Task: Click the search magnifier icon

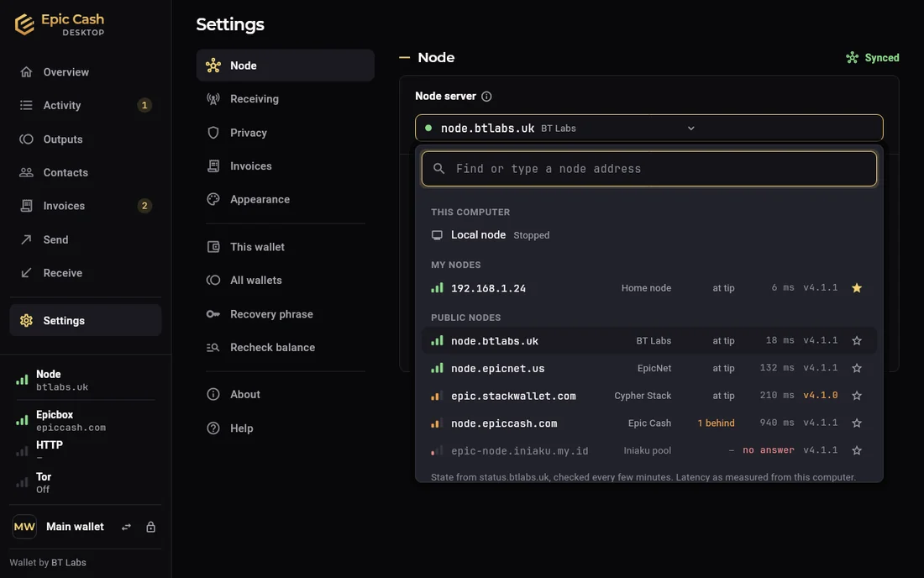Action: [x=438, y=169]
